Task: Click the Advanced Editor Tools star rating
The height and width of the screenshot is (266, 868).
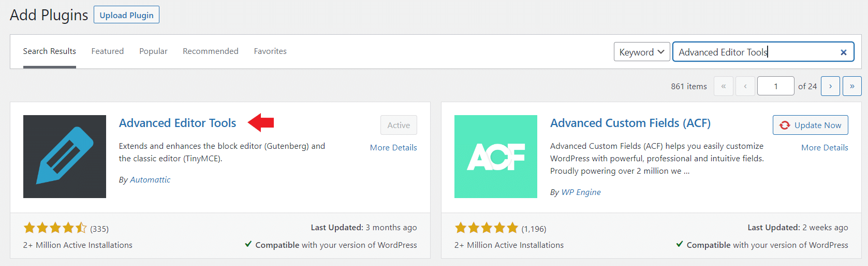Action: tap(55, 228)
